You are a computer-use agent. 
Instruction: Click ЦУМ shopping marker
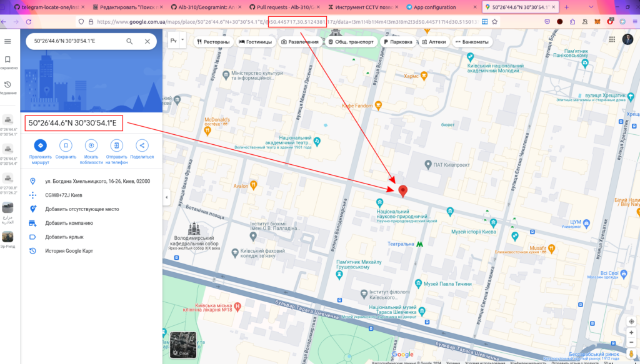click(586, 222)
